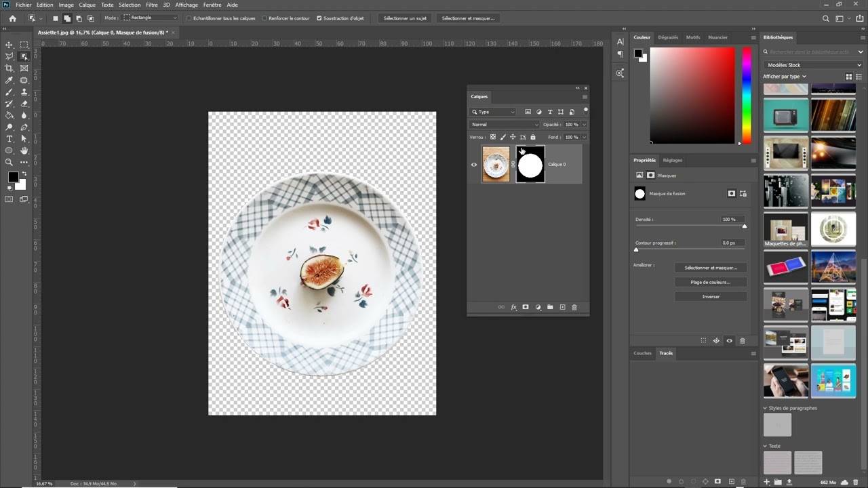Collapse the 'Styles de paragraphes' section
Viewport: 868px width, 488px height.
point(766,408)
